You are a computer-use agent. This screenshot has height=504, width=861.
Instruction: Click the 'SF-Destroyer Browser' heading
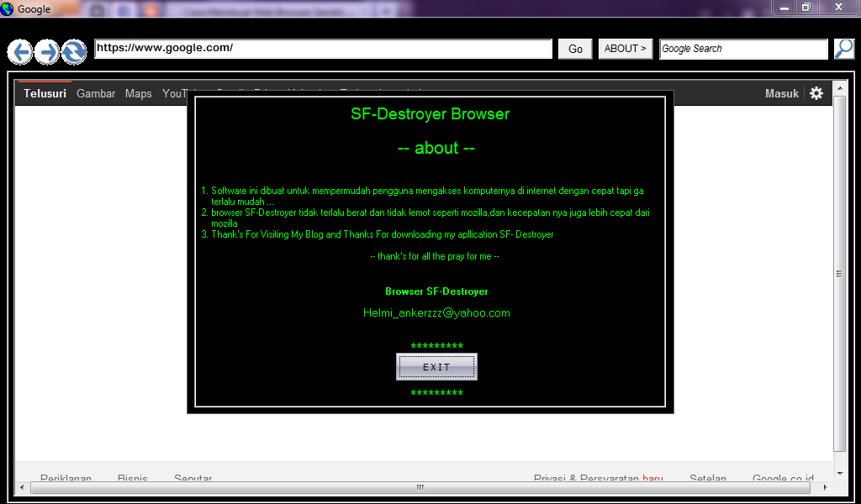pyautogui.click(x=430, y=114)
